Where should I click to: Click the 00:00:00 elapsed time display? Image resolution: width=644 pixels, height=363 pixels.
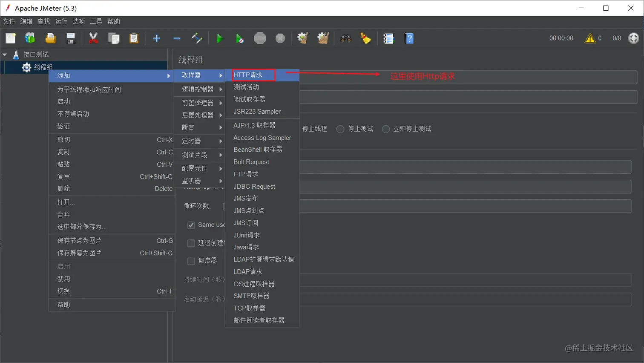tap(561, 38)
